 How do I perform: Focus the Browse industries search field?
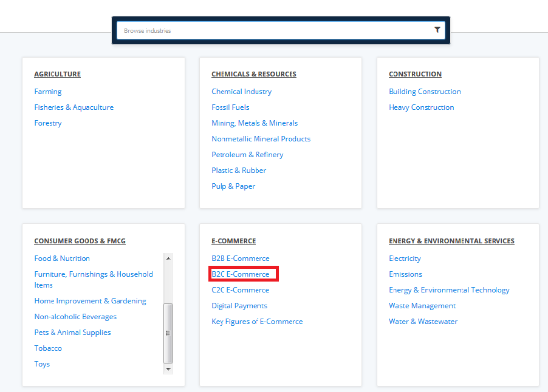point(281,30)
